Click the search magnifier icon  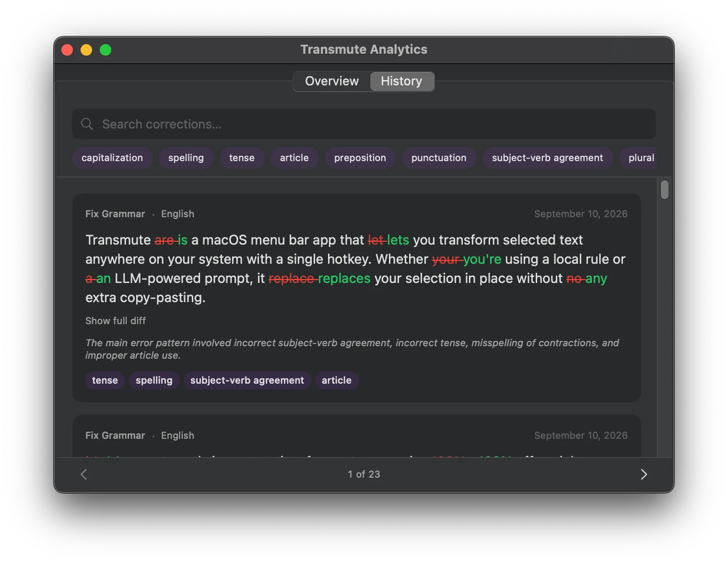[87, 124]
